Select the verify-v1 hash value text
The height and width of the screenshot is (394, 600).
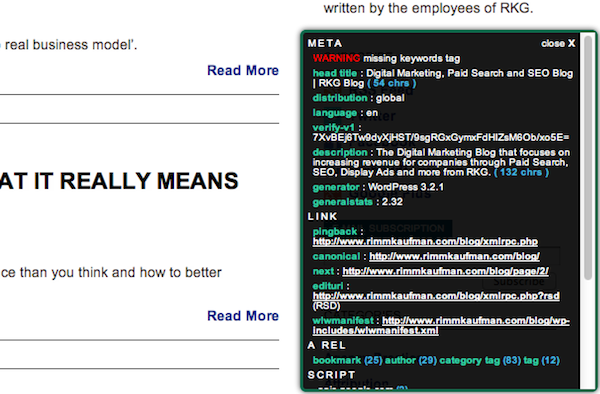pos(441,137)
